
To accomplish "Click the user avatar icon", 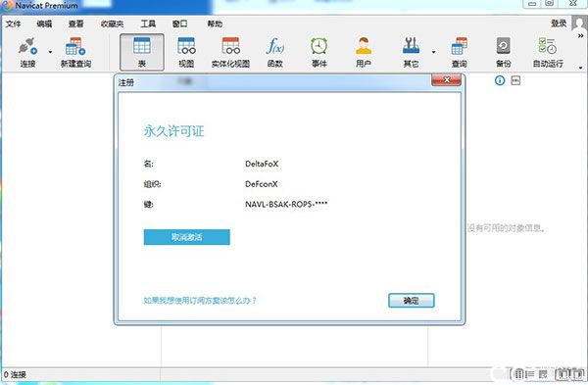I will 578,24.
